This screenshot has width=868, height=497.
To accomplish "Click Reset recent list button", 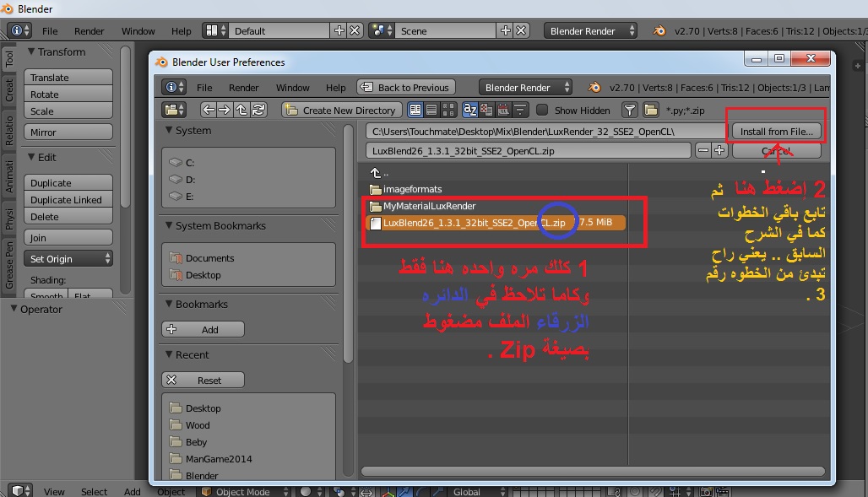I will [203, 381].
